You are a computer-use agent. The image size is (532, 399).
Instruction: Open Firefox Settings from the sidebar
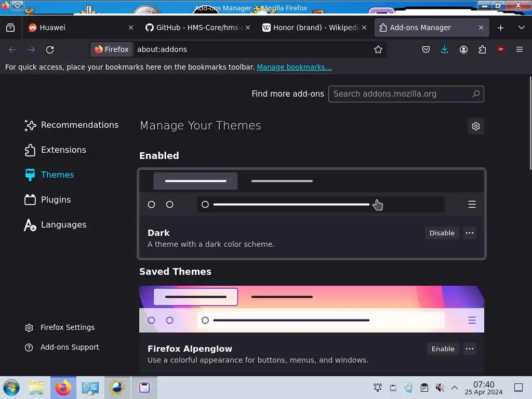coord(60,327)
